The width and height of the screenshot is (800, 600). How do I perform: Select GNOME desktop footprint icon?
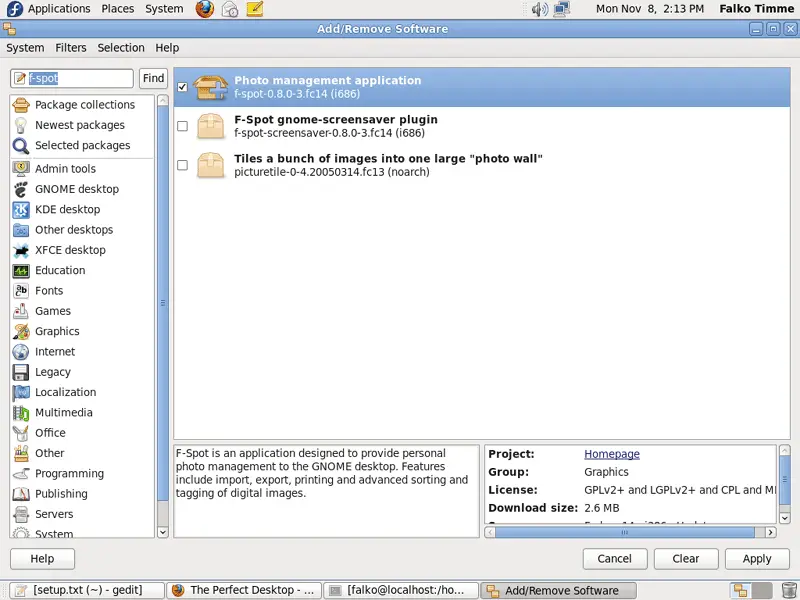pos(21,189)
